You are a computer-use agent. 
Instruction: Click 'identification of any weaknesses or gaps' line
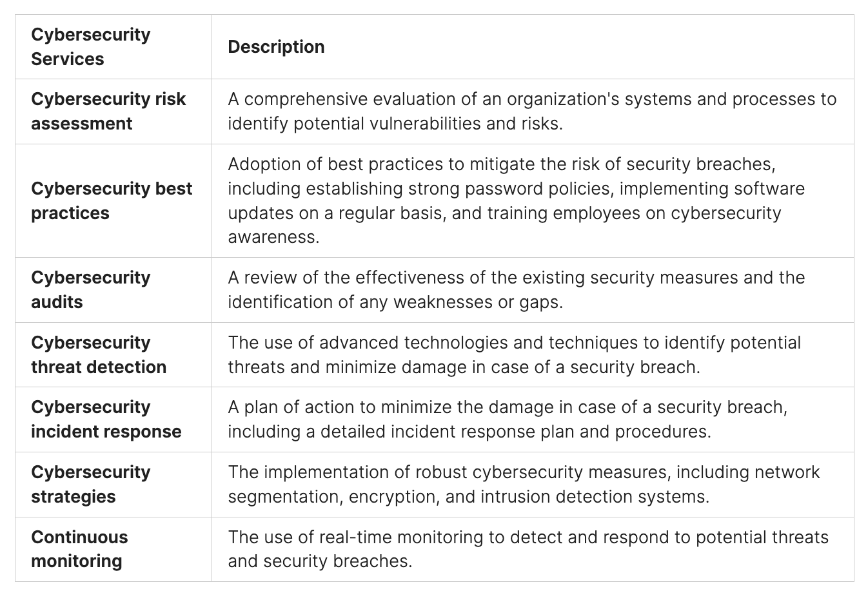[395, 302]
